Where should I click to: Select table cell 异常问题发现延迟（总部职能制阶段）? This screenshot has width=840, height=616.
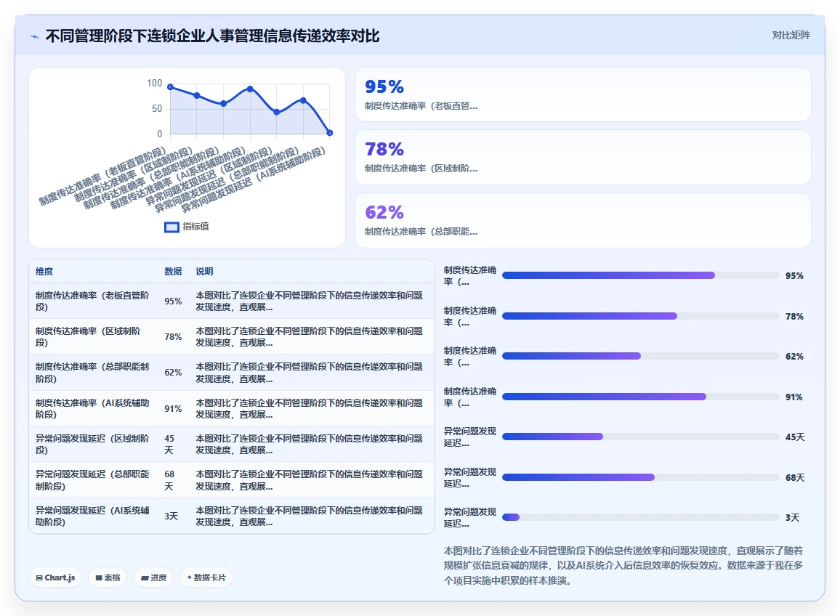pyautogui.click(x=93, y=480)
